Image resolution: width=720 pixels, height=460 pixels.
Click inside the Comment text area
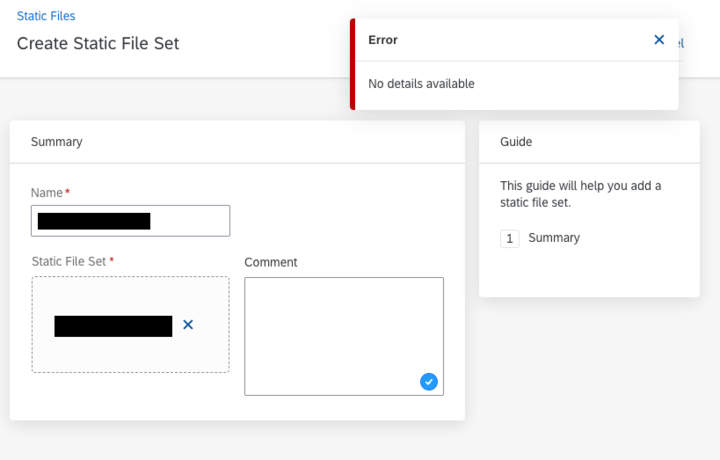(344, 336)
